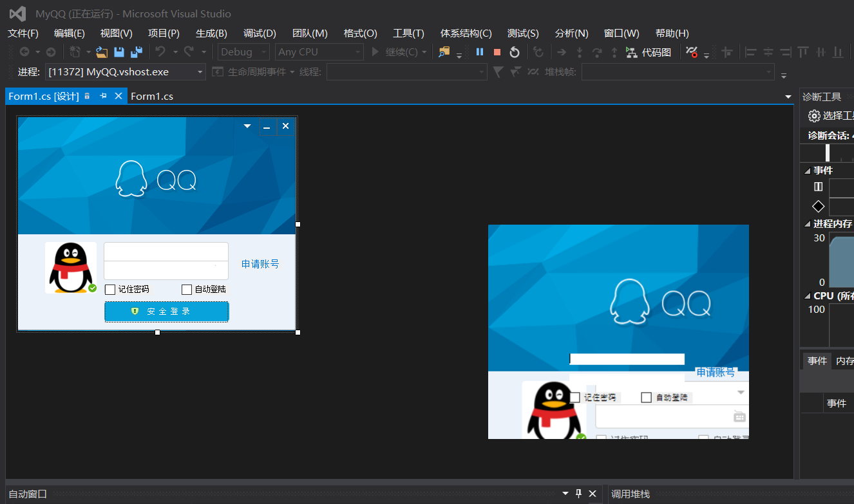The height and width of the screenshot is (504, 854).
Task: Open the 进程 MyQQ.vshost.exe process dropdown
Action: click(126, 72)
